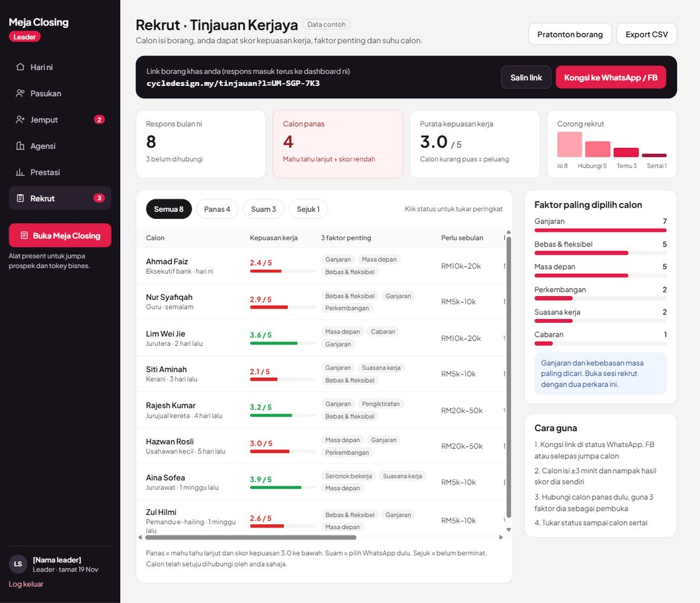Open Buka Meja Closing

point(60,236)
